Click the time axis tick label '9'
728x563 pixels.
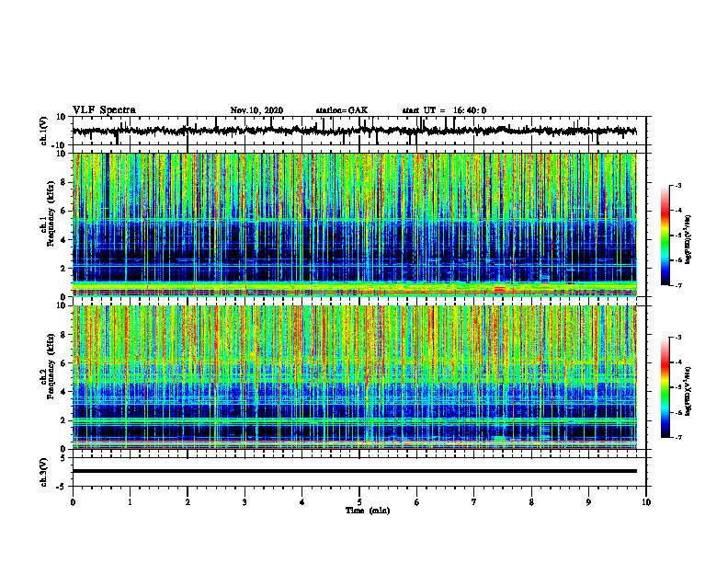click(x=588, y=502)
